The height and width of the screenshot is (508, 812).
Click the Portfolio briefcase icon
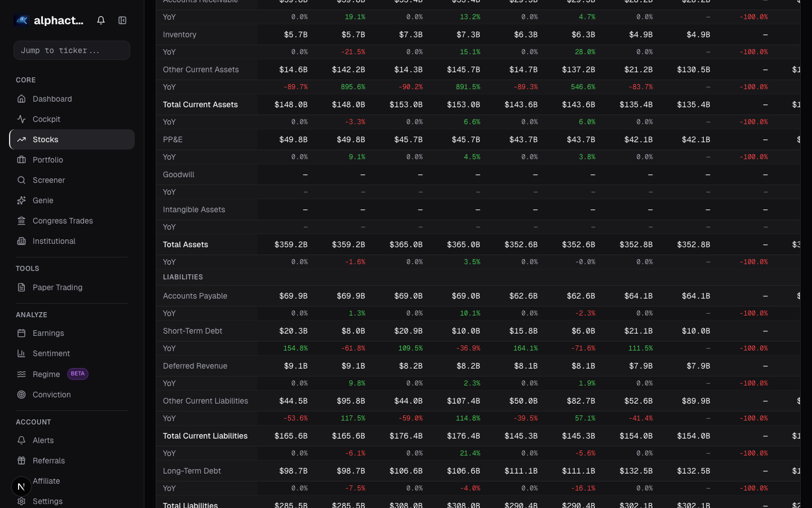(21, 160)
